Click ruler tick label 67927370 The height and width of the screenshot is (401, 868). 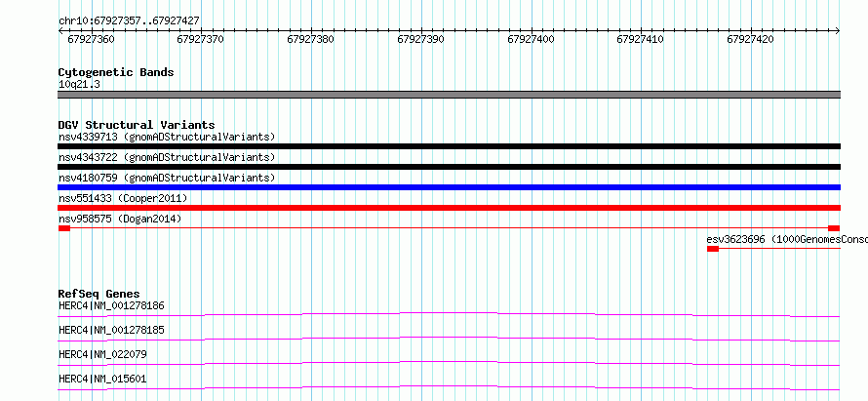(200, 39)
